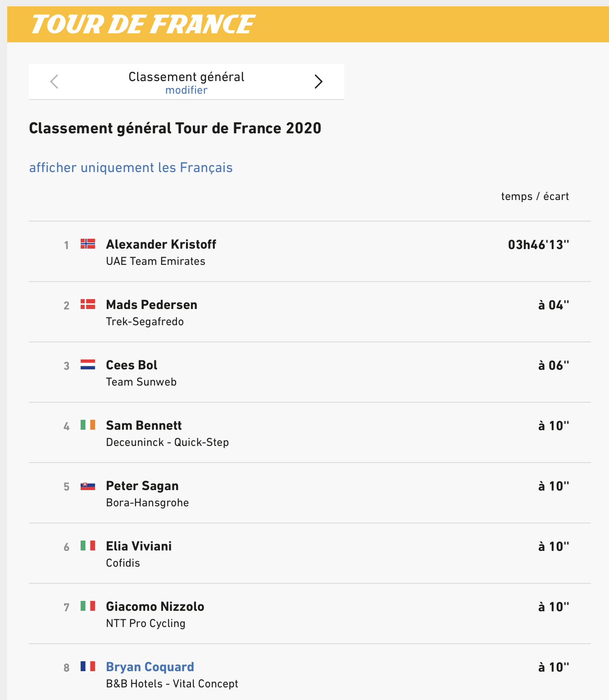The width and height of the screenshot is (609, 700).
Task: Click on Mads Pedersen rider name
Action: click(x=151, y=305)
